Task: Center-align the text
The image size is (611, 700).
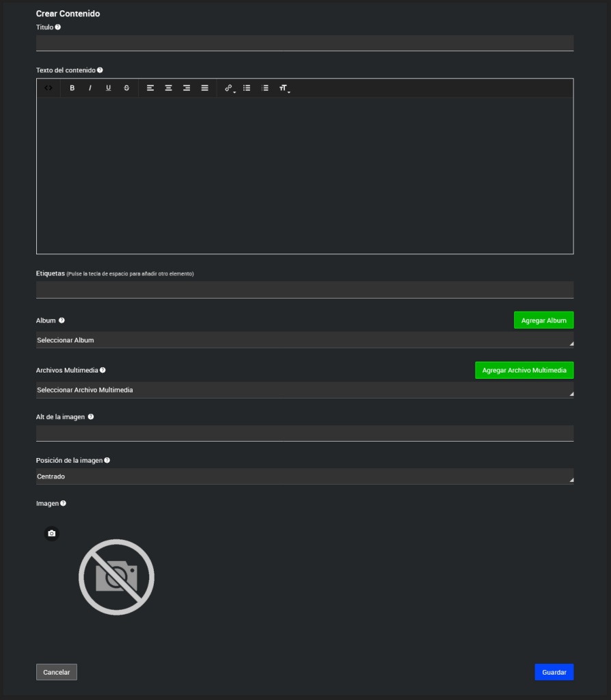Action: [168, 88]
